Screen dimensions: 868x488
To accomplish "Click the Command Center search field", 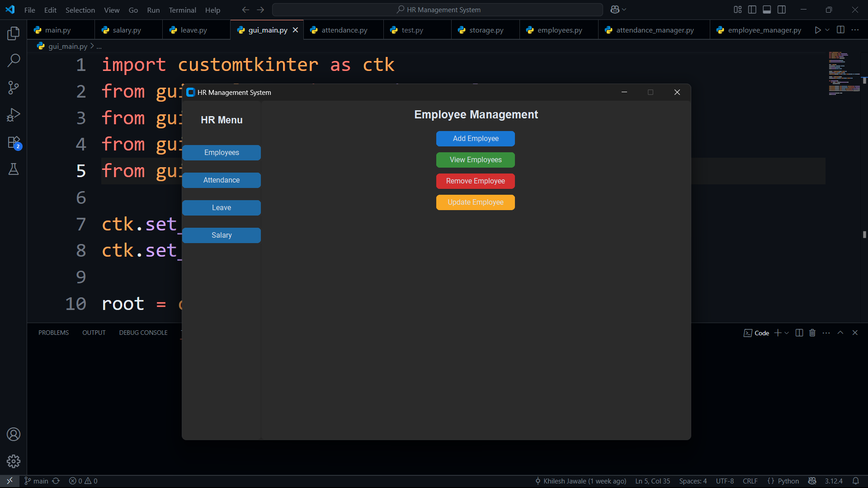I will click(438, 9).
